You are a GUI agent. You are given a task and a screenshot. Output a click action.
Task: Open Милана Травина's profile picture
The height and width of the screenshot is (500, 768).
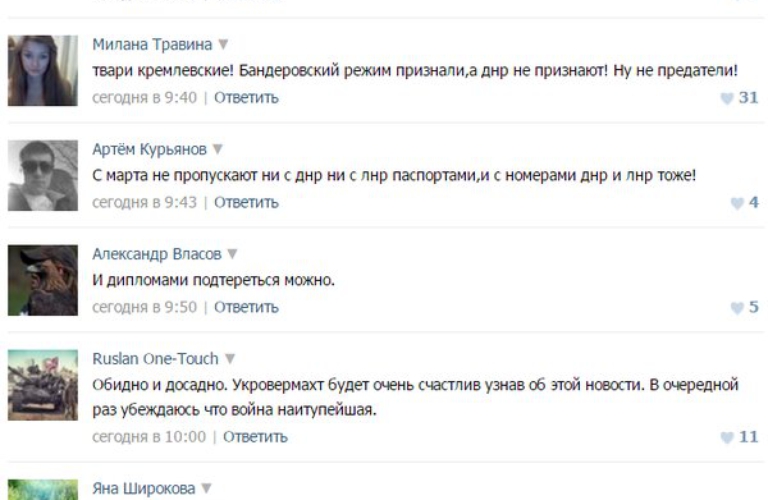[43, 71]
